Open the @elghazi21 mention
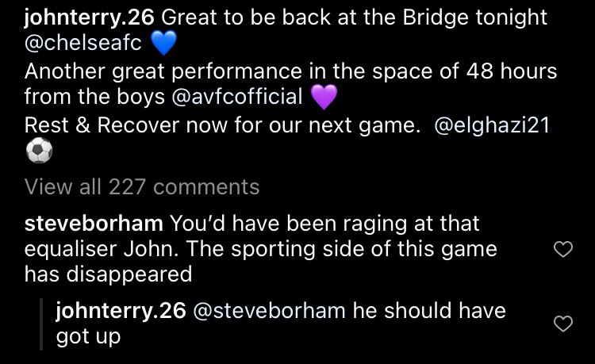This screenshot has width=595, height=364. coord(492,125)
